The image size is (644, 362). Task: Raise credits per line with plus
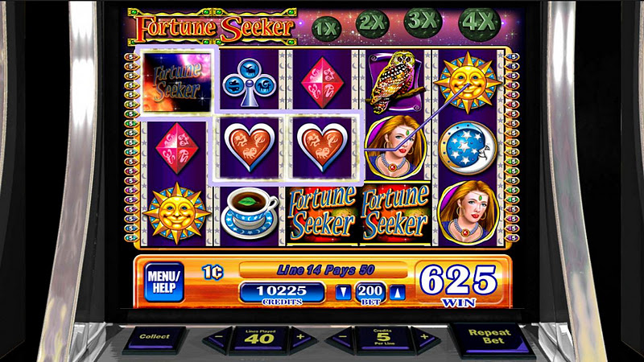(x=425, y=339)
